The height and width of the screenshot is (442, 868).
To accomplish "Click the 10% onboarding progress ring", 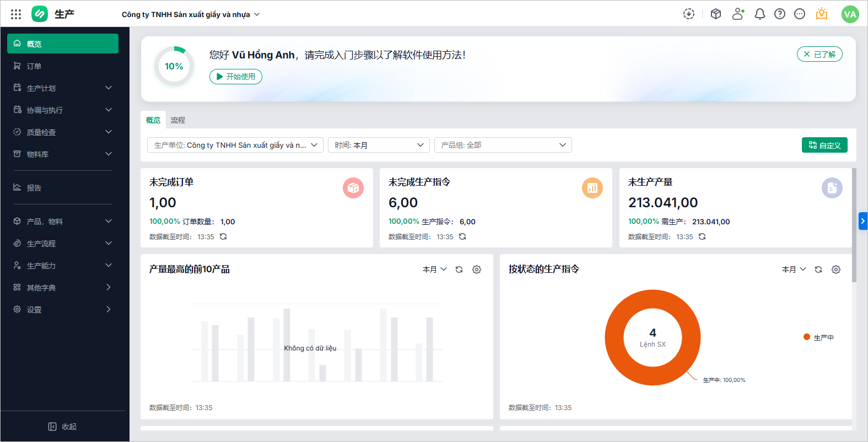I will point(174,66).
